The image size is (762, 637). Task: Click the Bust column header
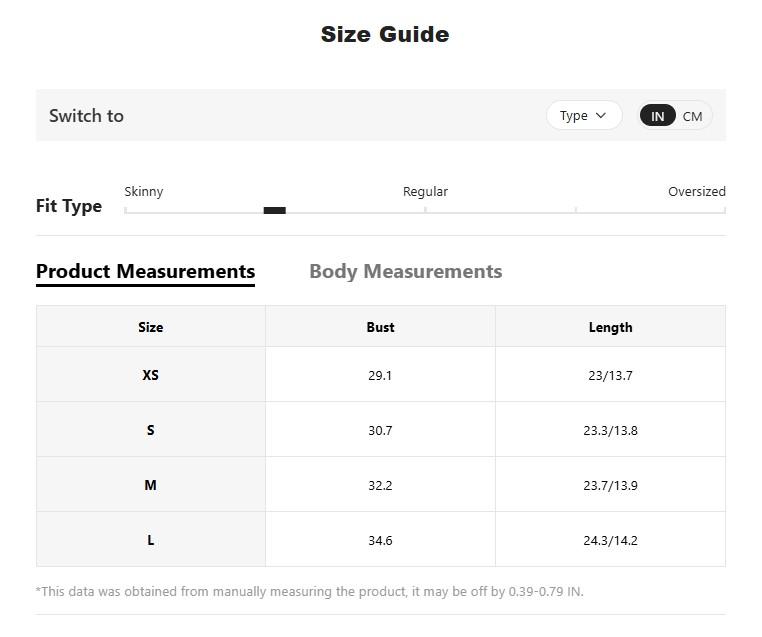click(x=380, y=327)
